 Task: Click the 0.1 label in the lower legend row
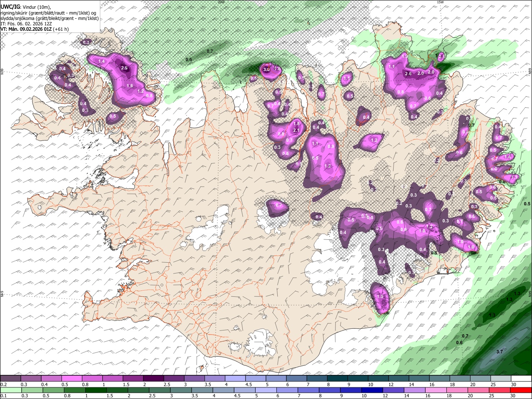(3, 396)
